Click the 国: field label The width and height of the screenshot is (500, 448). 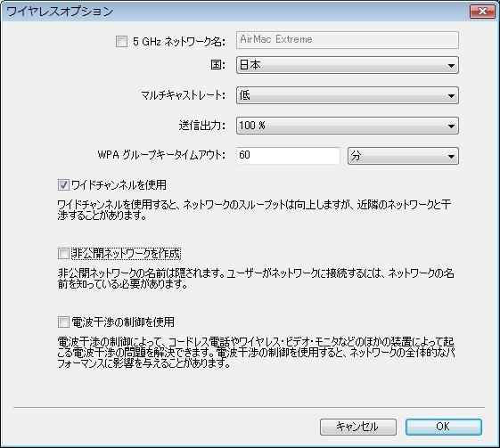click(x=218, y=65)
